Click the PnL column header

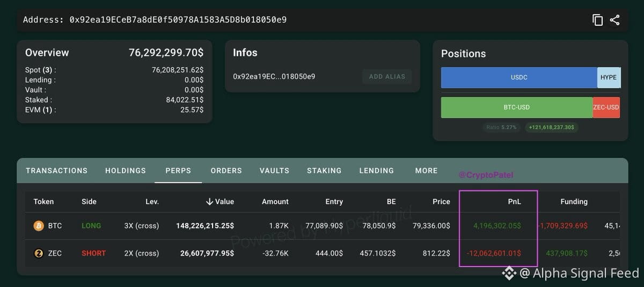(x=515, y=202)
